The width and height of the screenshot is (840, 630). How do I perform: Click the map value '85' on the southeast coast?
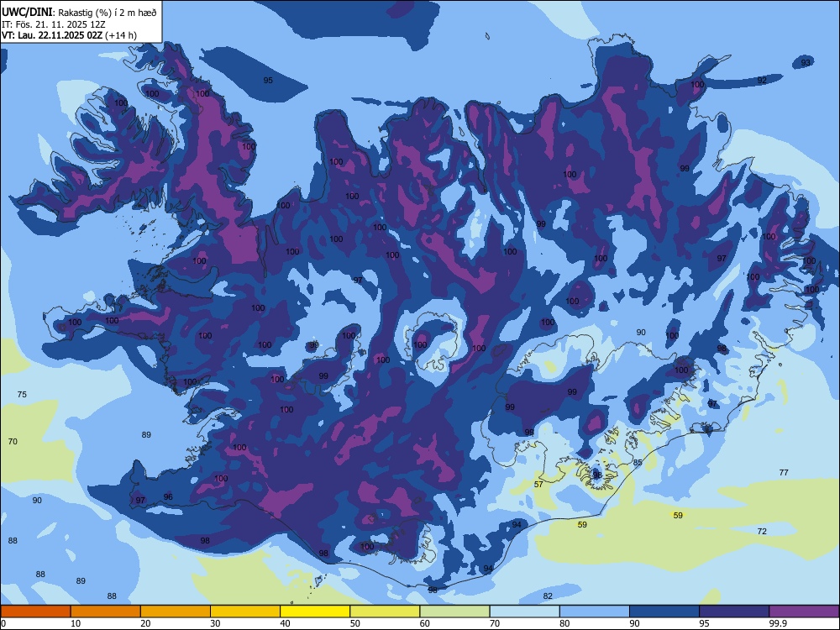coord(638,462)
